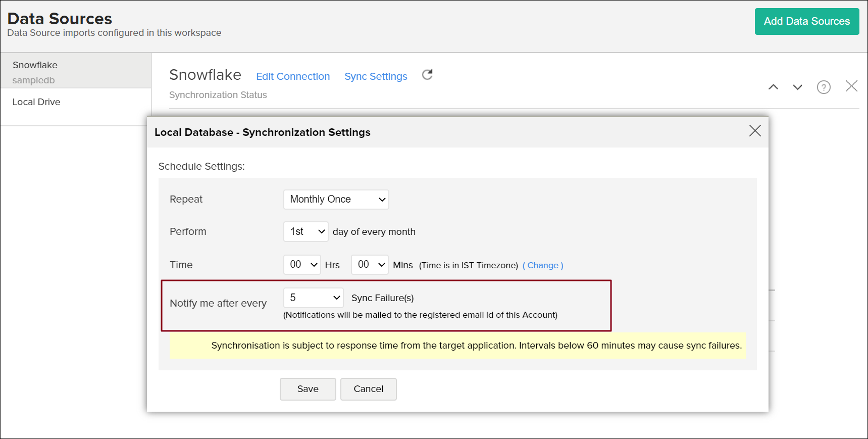Open the Mins time dropdown
The height and width of the screenshot is (439, 868).
(369, 265)
